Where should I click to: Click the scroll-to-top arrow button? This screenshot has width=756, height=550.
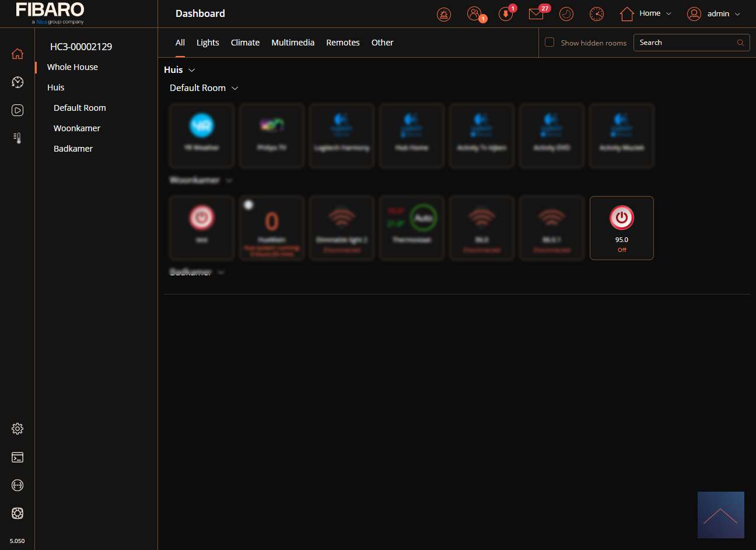click(720, 515)
